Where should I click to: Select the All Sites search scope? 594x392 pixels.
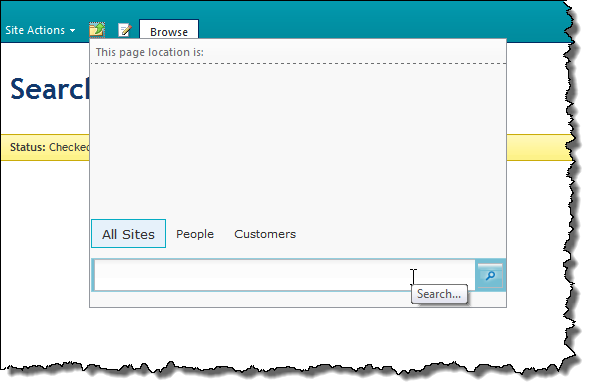(x=128, y=234)
